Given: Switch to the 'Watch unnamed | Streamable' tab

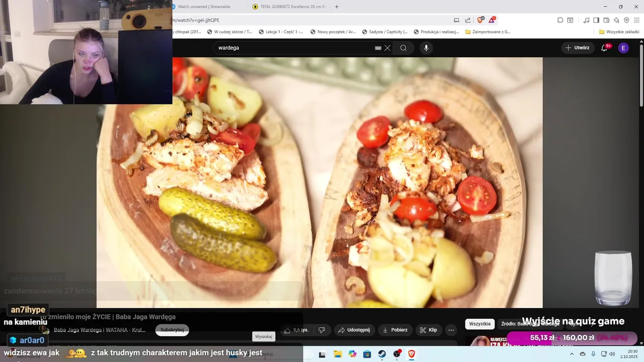Looking at the screenshot, I should click(x=204, y=7).
